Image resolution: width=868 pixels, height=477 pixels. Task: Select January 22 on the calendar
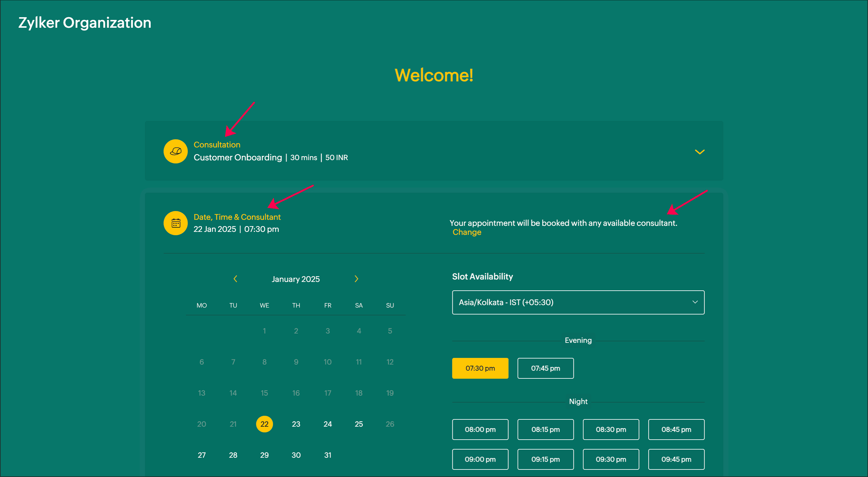pyautogui.click(x=264, y=424)
